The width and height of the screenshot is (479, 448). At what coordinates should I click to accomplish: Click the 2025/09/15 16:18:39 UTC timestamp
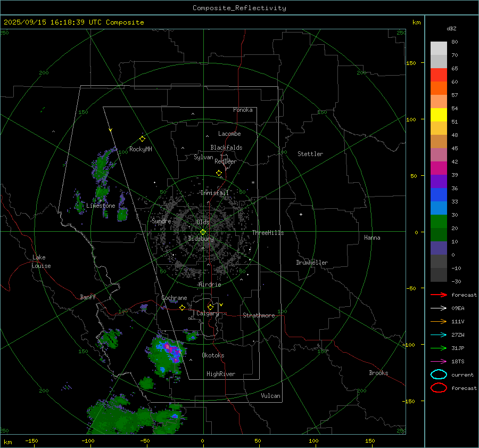coord(73,22)
